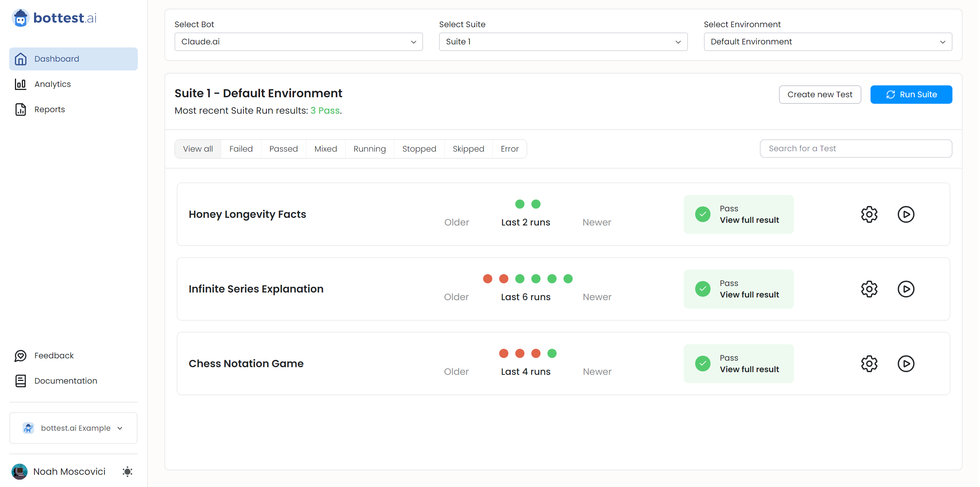The height and width of the screenshot is (487, 980).
Task: Open Documentation from the sidebar
Action: (65, 381)
